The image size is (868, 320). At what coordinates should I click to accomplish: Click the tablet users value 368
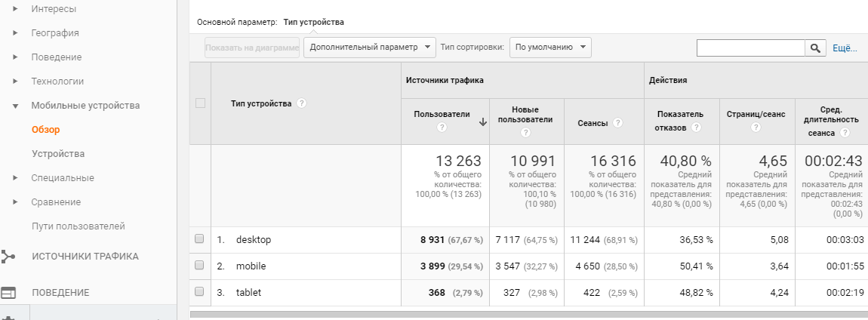click(437, 292)
